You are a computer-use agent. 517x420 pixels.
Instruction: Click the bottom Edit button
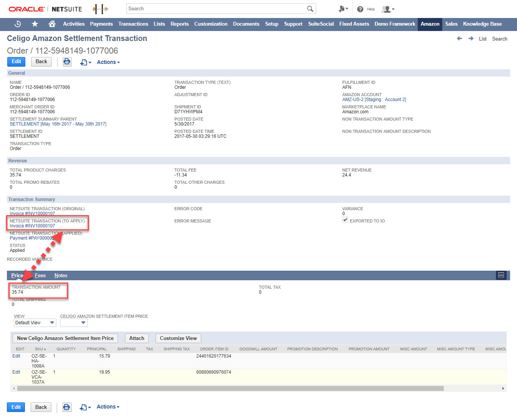coord(16,407)
